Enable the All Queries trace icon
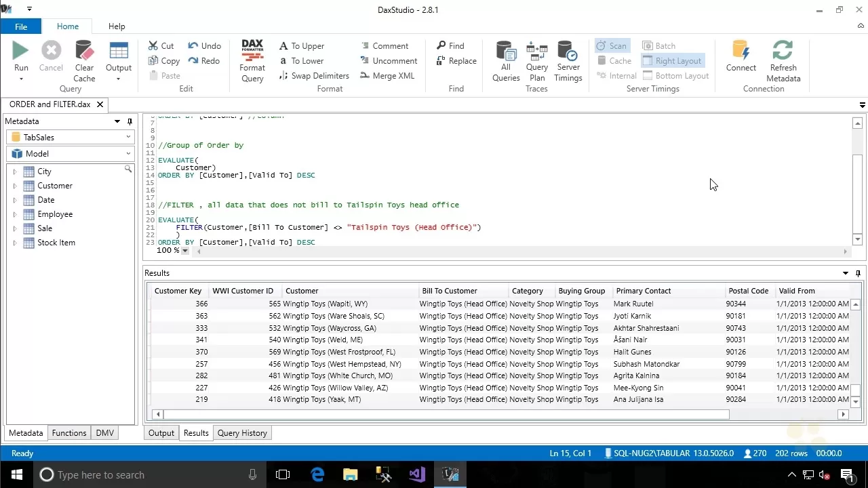868x488 pixels. coord(505,60)
